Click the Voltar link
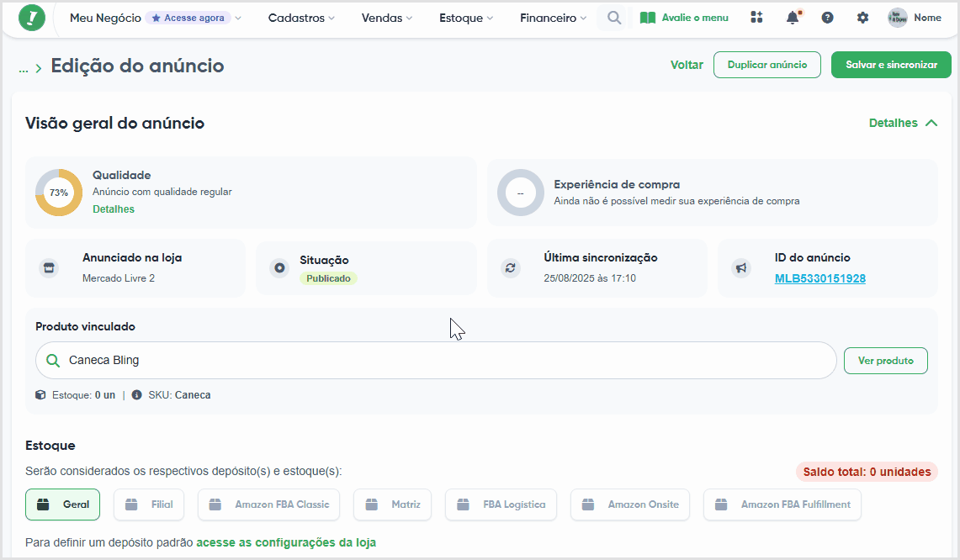Image resolution: width=960 pixels, height=560 pixels. point(687,65)
